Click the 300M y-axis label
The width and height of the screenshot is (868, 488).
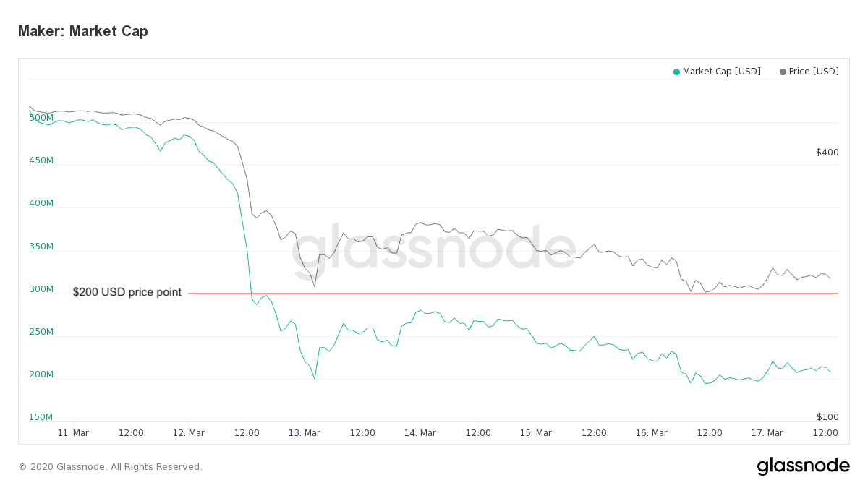point(41,289)
